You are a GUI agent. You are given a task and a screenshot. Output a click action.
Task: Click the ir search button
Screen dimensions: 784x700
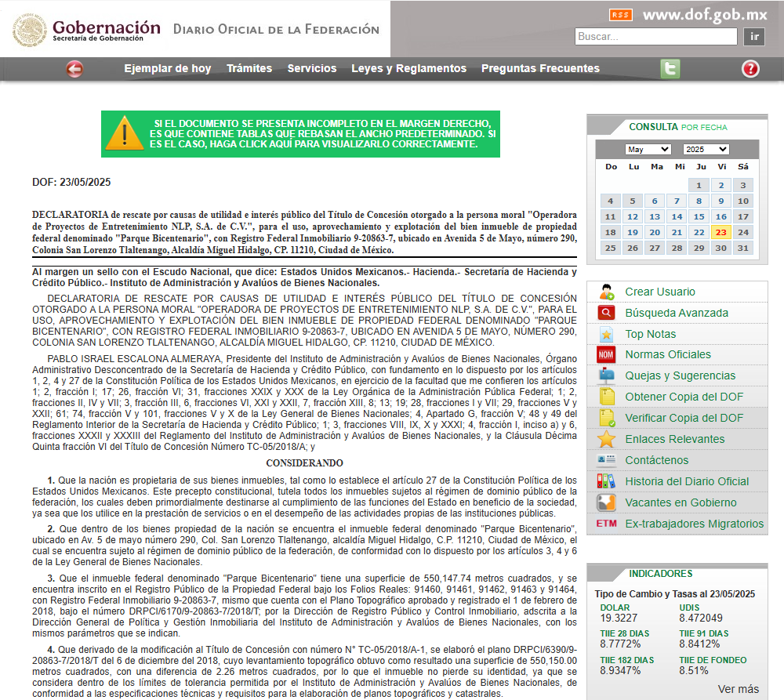point(754,37)
